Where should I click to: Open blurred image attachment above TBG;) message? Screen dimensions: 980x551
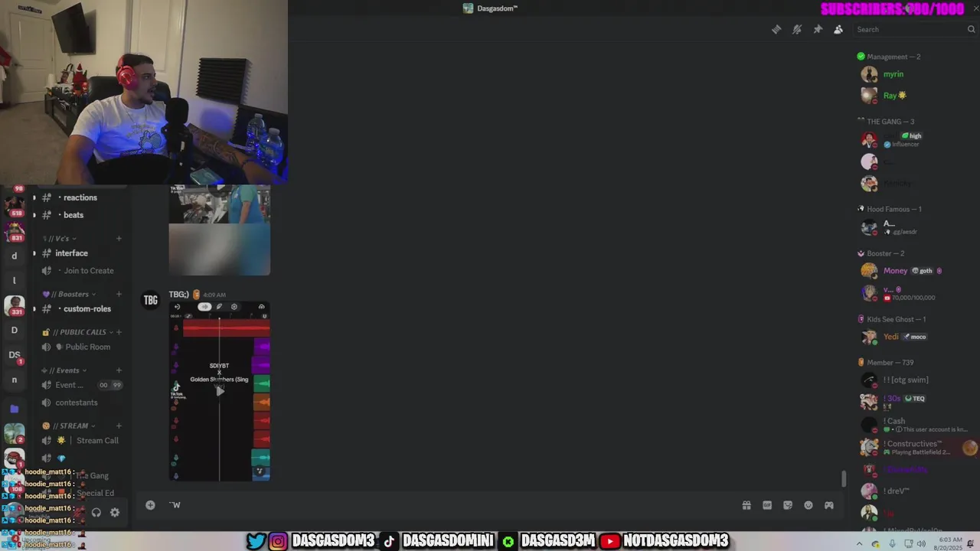220,249
